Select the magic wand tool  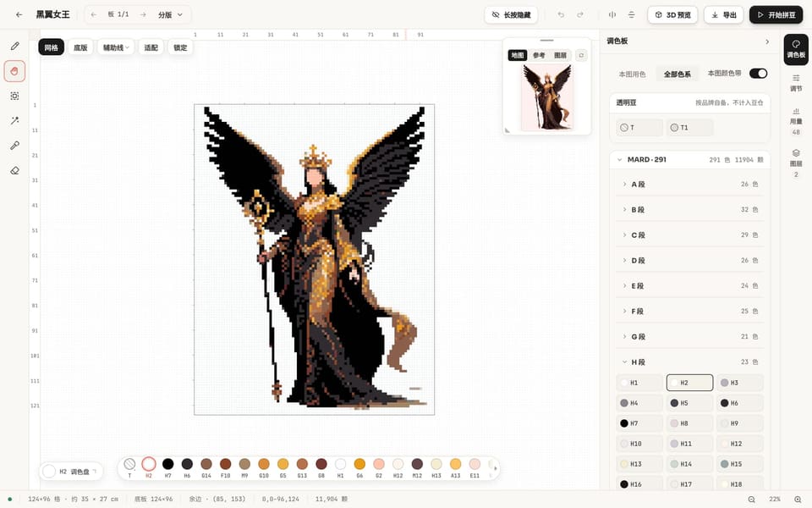(14, 121)
